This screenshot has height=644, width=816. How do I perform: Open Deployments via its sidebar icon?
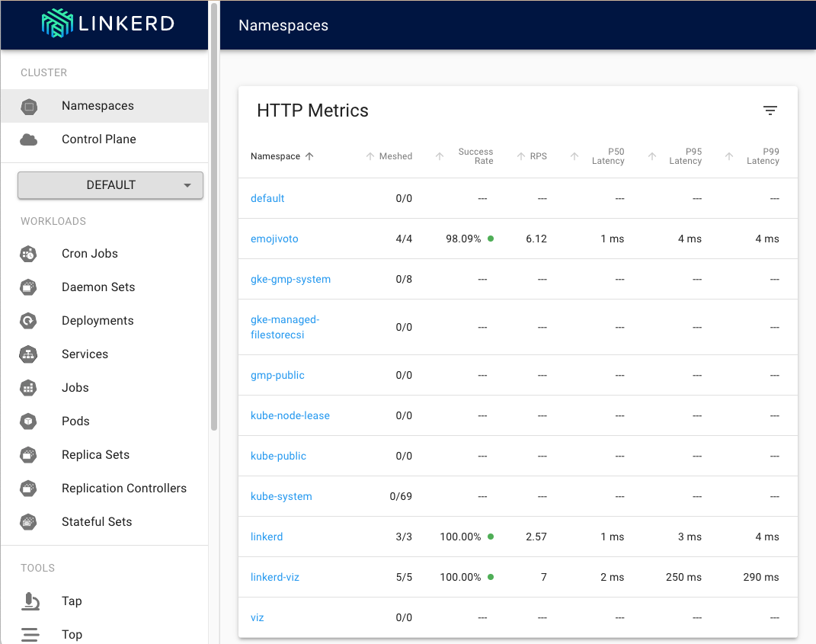[x=28, y=321]
